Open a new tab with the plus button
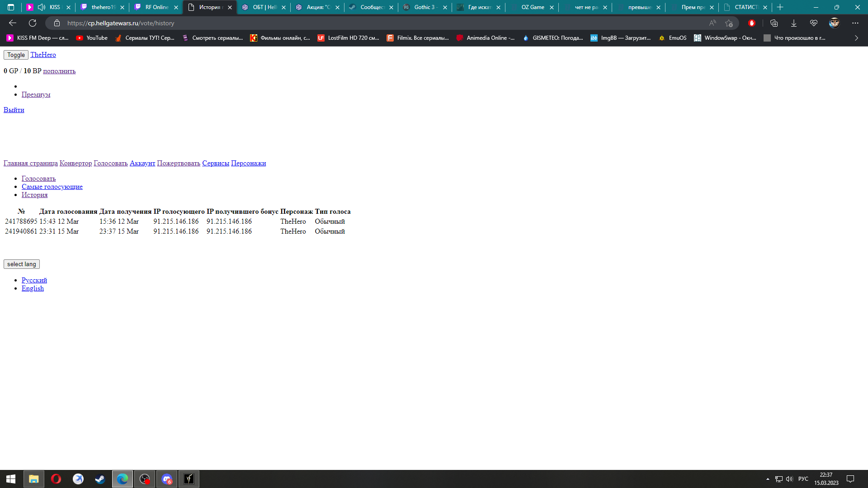The height and width of the screenshot is (488, 868). (780, 7)
